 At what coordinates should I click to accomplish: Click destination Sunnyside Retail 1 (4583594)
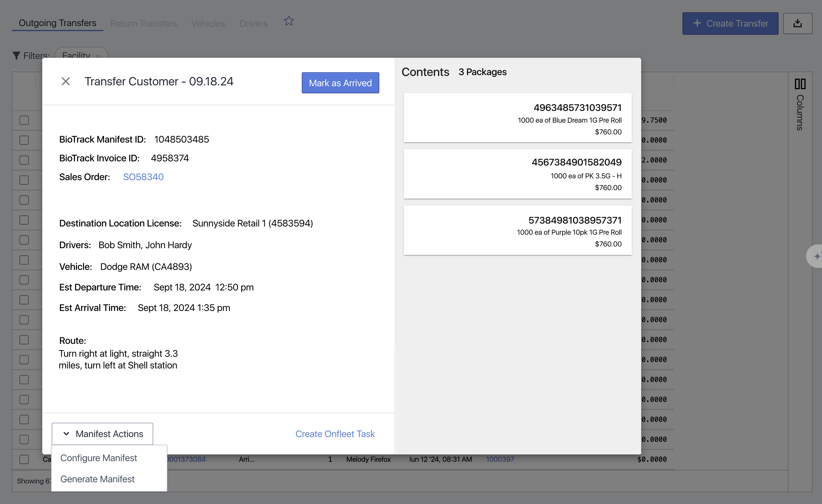[x=252, y=223]
